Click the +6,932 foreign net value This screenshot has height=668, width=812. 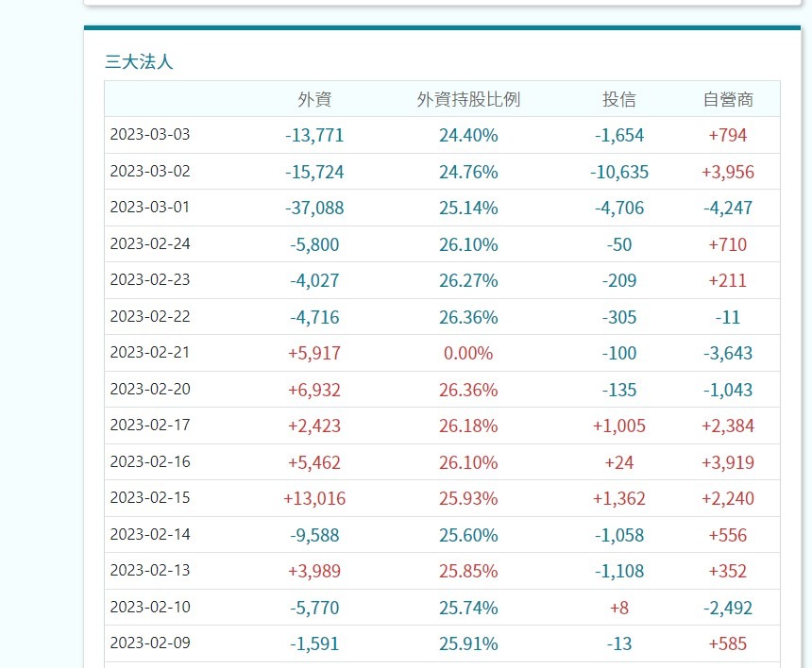point(314,390)
